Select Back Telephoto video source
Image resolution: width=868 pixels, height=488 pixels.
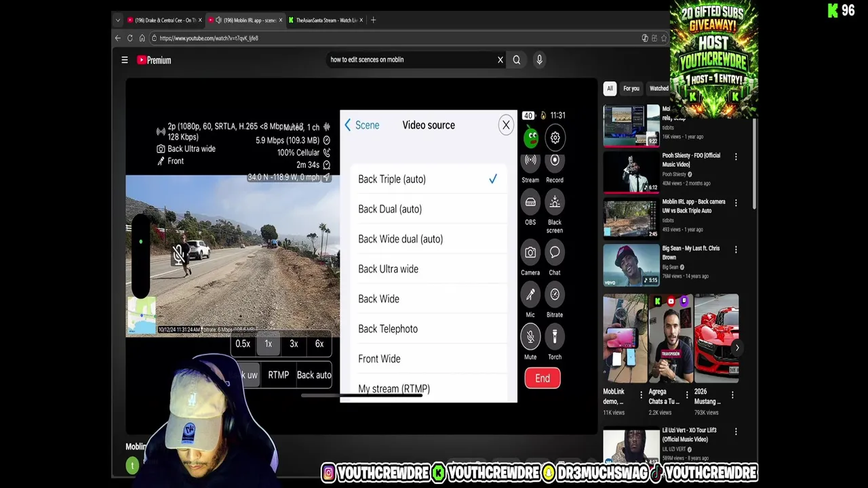(x=429, y=329)
